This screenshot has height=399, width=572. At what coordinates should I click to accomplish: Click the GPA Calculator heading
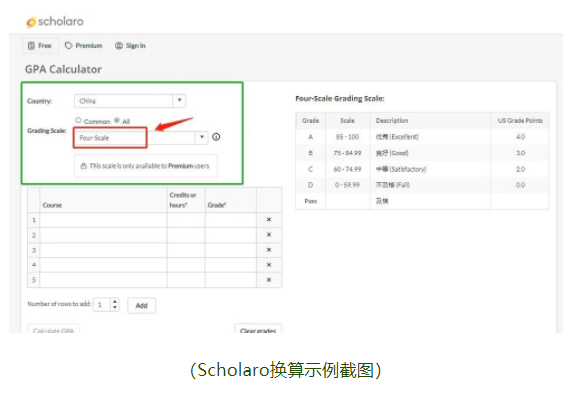[63, 69]
